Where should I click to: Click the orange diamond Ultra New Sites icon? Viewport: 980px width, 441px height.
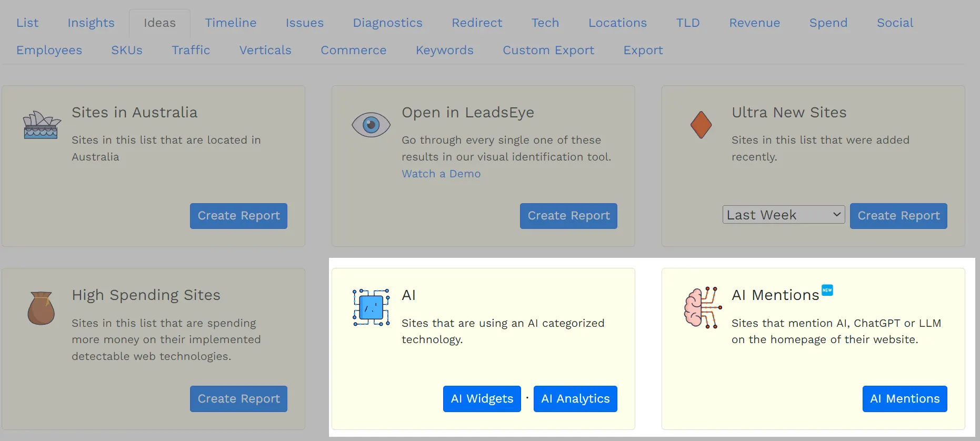[x=701, y=125]
